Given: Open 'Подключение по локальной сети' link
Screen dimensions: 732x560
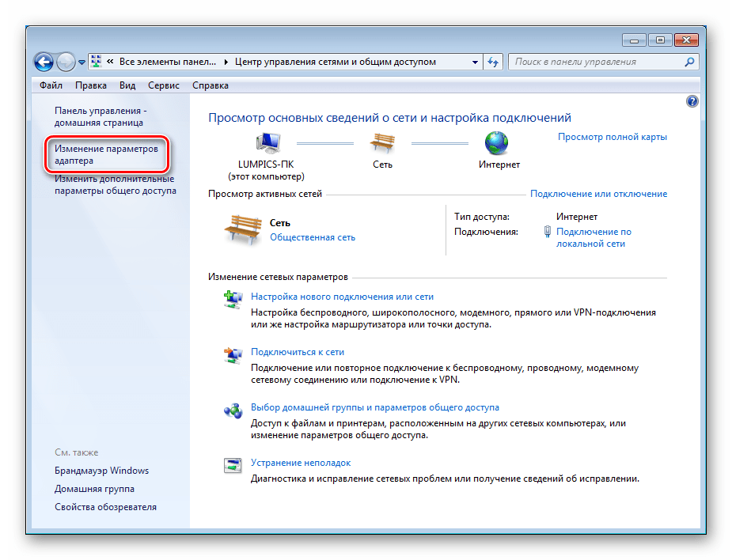Looking at the screenshot, I should (594, 237).
